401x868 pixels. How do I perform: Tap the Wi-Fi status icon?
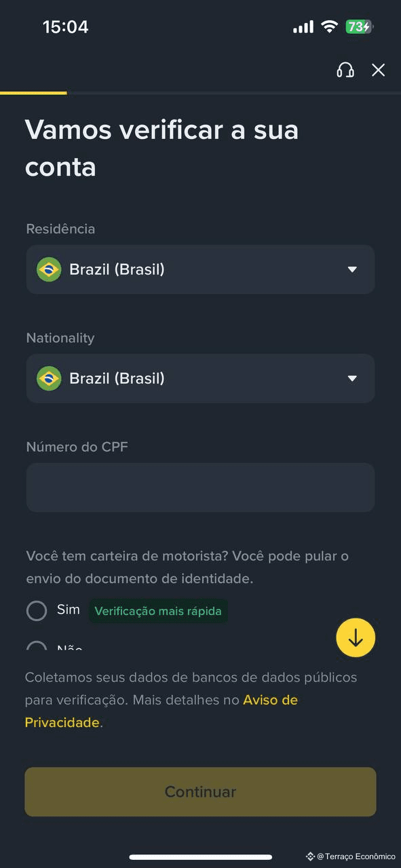pos(330,27)
